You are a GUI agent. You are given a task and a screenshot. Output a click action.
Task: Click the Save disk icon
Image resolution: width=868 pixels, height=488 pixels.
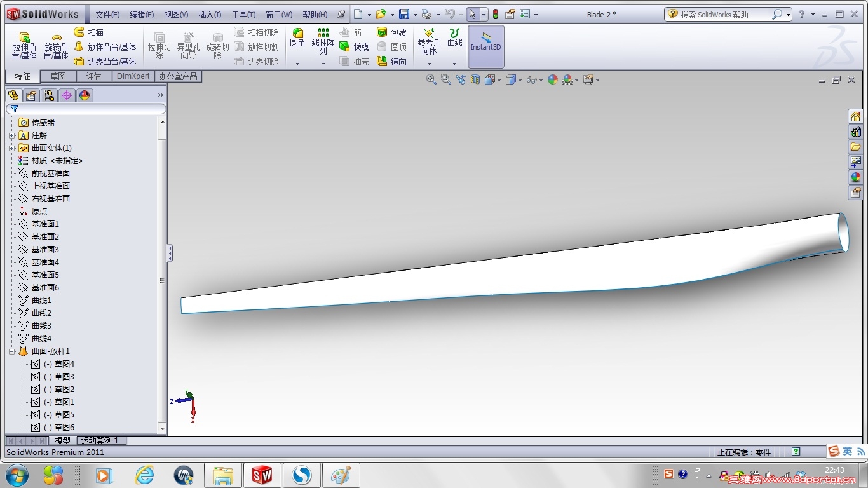tap(403, 14)
